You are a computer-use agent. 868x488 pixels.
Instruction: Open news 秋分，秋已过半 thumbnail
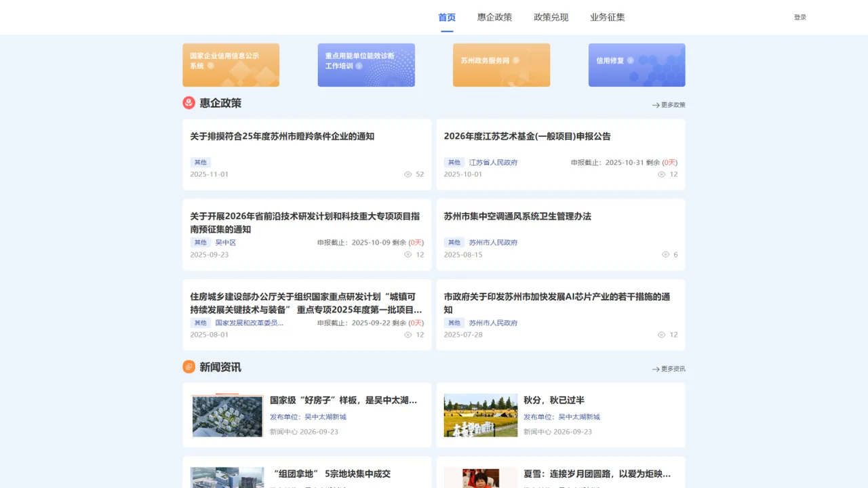click(x=481, y=415)
